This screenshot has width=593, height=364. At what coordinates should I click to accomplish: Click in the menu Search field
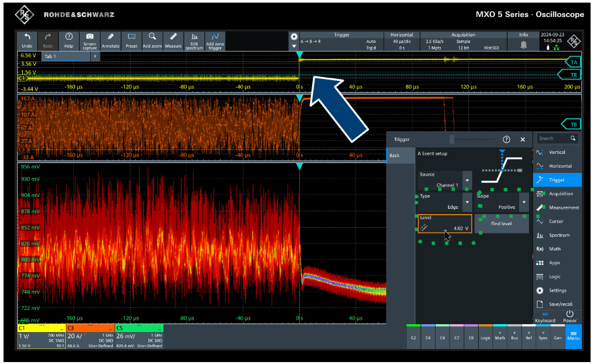click(556, 138)
